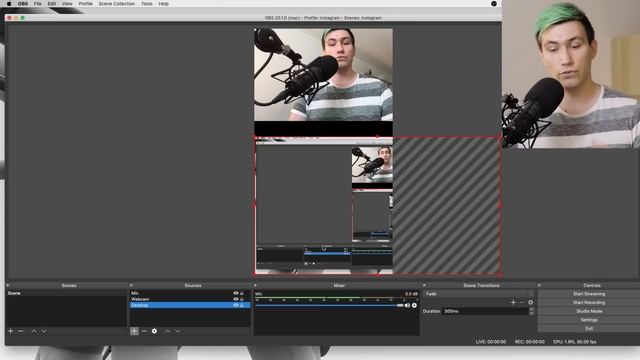Open Settings from Controls

[x=589, y=320]
